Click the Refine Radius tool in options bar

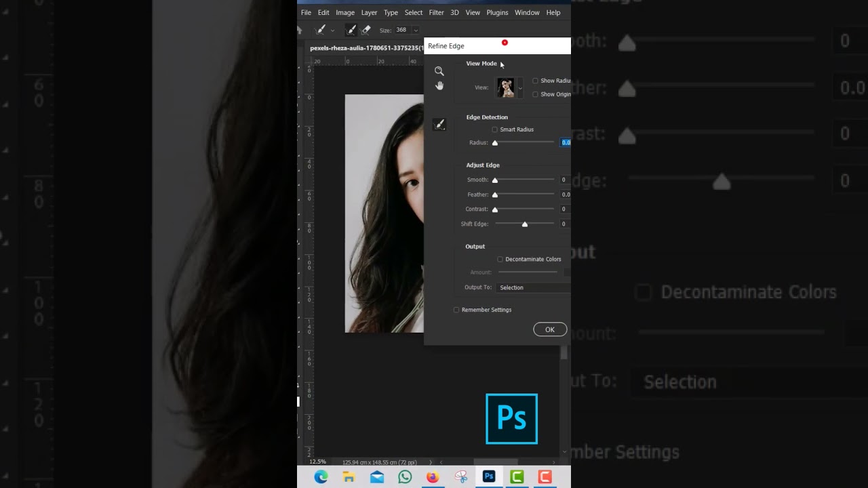click(351, 30)
